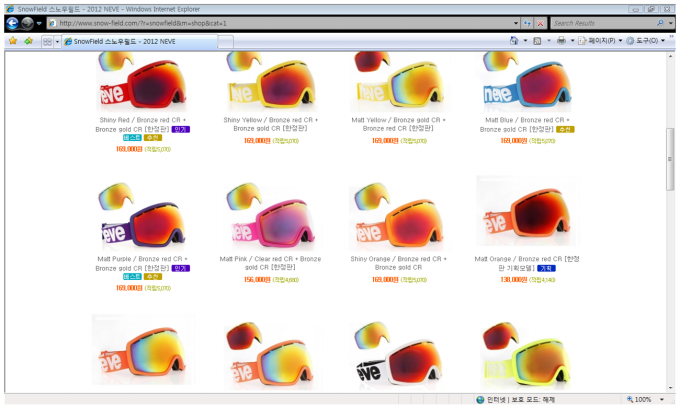Expand the Home button dropdown arrow
Image resolution: width=680 pixels, height=409 pixels.
coord(525,41)
